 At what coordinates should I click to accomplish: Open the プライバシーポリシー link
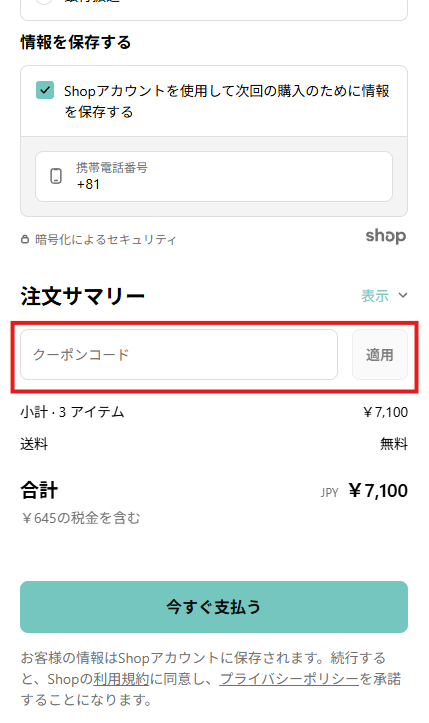(x=289, y=679)
